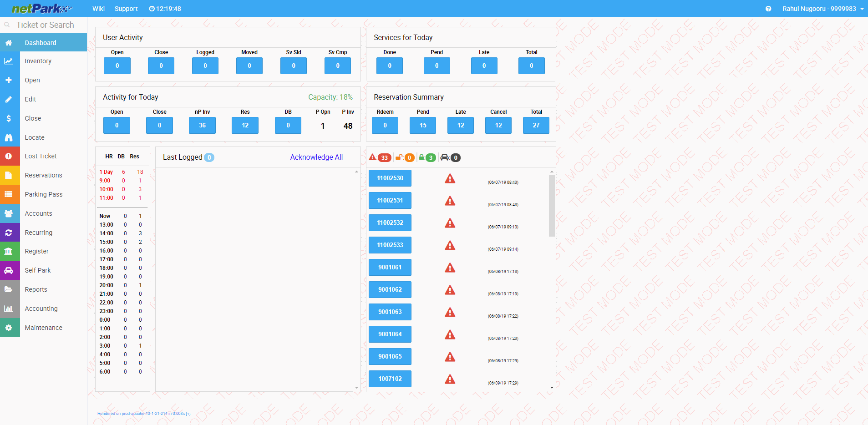Click the Accounting bar chart icon
This screenshot has width=868, height=425.
(x=9, y=309)
